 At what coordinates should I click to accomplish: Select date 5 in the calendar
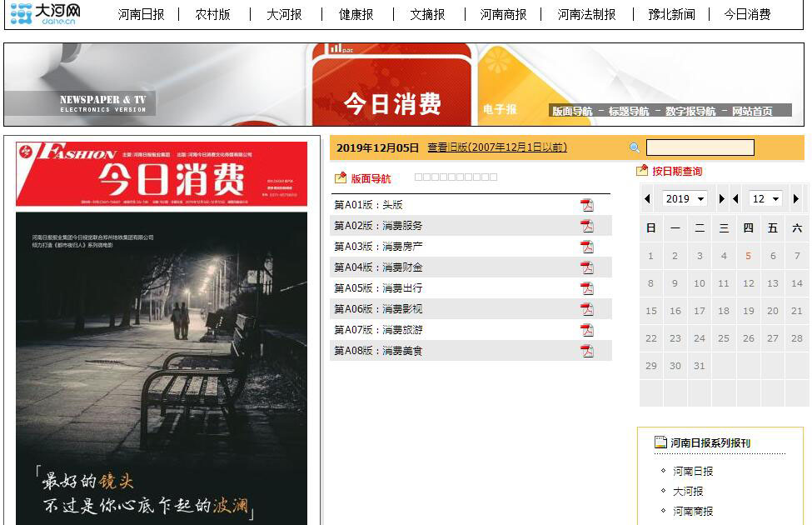[748, 256]
